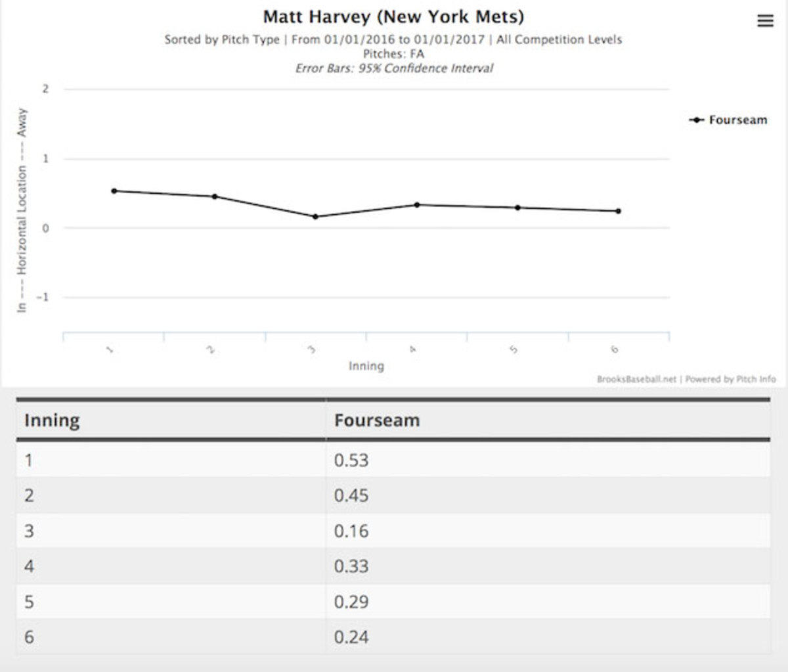Click the Fourseam data point for inning 1

[x=114, y=191]
